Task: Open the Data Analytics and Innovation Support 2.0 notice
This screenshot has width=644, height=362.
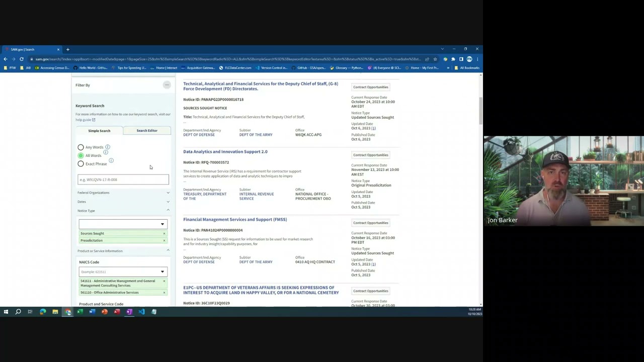Action: tap(225, 151)
